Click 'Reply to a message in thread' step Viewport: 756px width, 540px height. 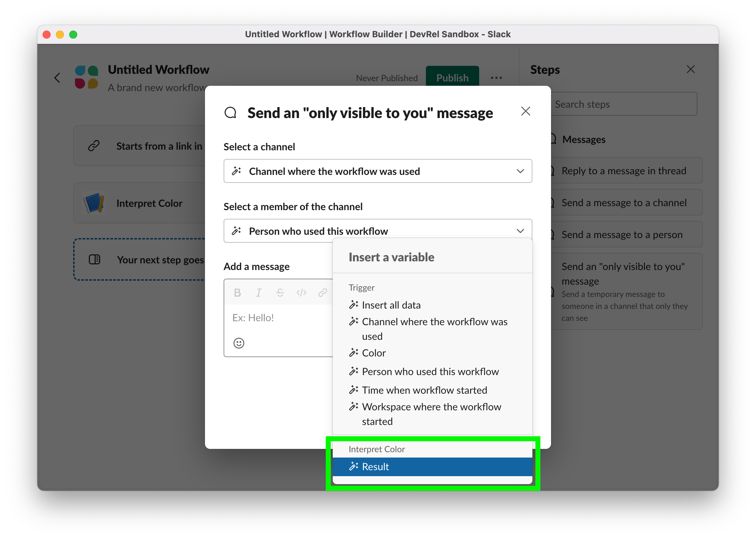pos(627,171)
